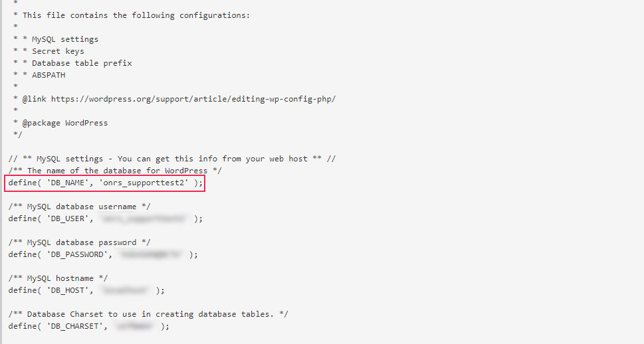This screenshot has height=344, width=644.
Task: Click the 'DB_NAME' constant text
Action: click(x=68, y=183)
